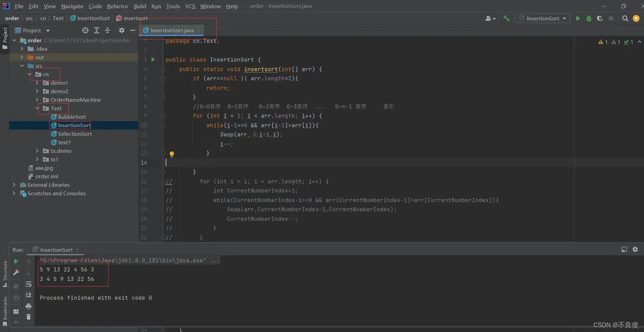Select order.iml file in project tree

[43, 177]
